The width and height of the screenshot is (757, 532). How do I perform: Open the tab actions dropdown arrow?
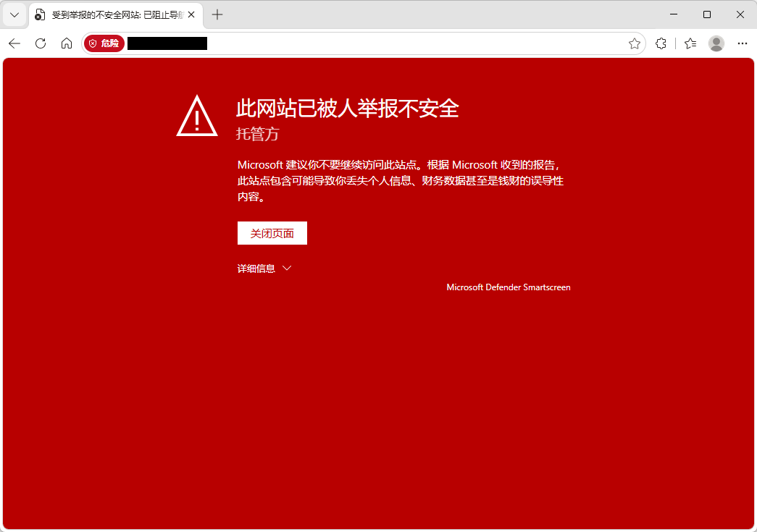pyautogui.click(x=14, y=15)
